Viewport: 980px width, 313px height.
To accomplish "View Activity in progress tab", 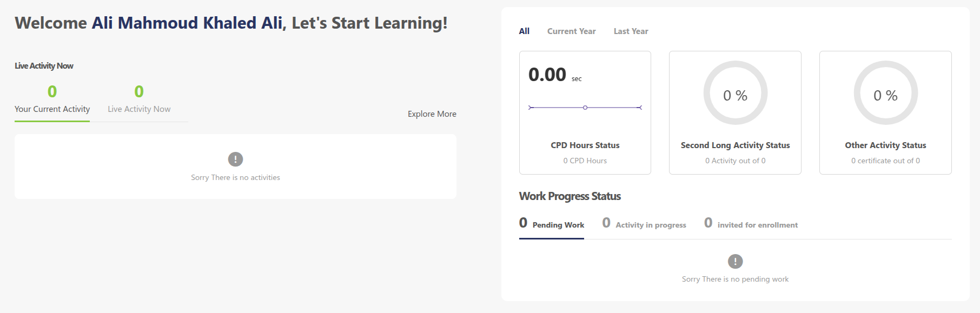I will click(644, 224).
